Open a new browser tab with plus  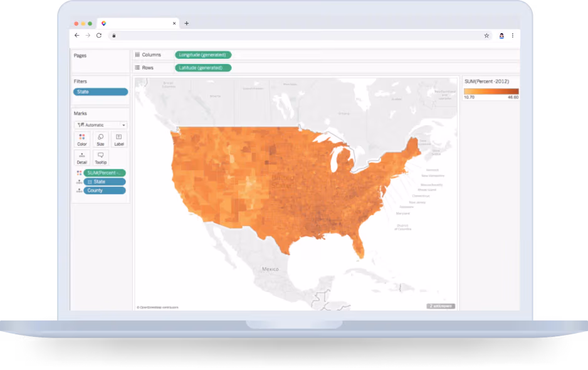[x=186, y=23]
